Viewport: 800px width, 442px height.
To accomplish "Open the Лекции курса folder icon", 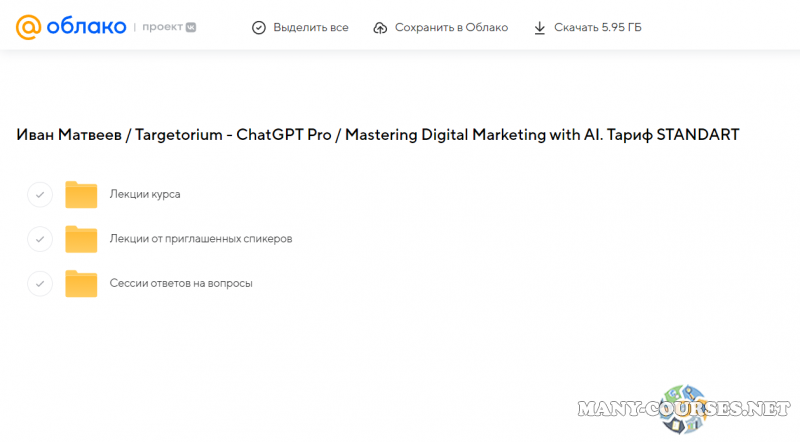I will click(x=81, y=194).
